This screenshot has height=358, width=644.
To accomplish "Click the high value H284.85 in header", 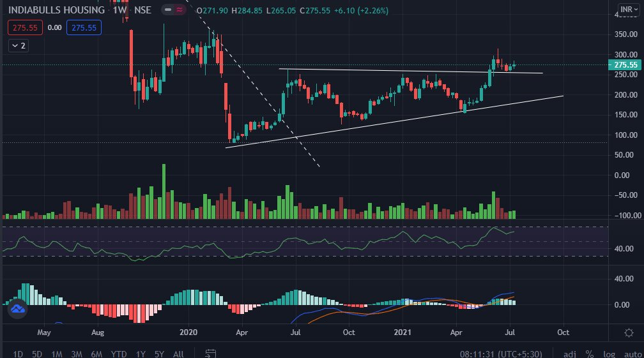I will click(247, 11).
